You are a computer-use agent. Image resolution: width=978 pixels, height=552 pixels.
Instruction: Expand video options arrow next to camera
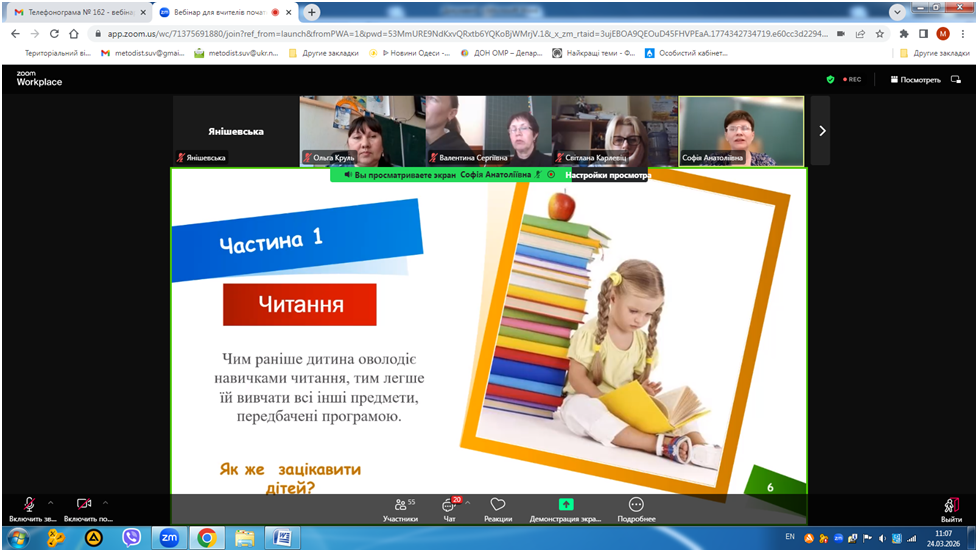[x=105, y=502]
